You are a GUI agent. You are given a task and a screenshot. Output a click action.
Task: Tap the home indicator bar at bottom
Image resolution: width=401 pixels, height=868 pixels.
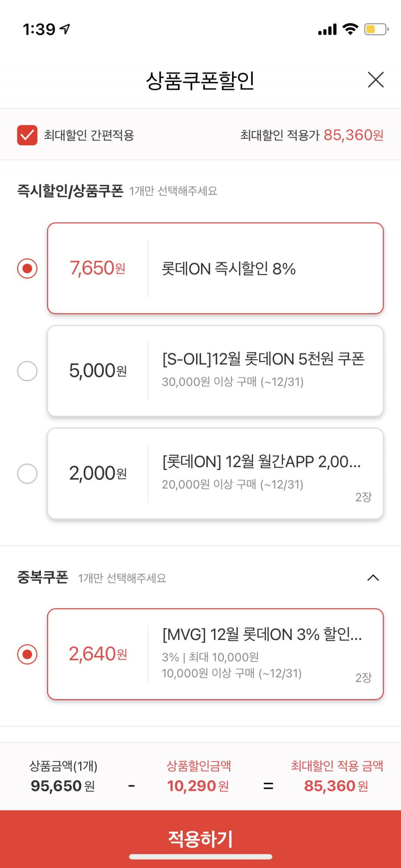pos(200,856)
